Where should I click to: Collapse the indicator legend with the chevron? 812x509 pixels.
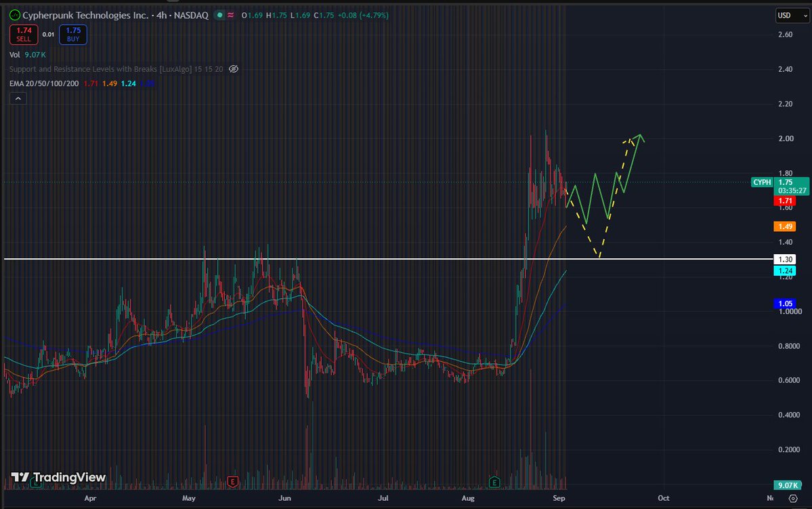(x=18, y=98)
